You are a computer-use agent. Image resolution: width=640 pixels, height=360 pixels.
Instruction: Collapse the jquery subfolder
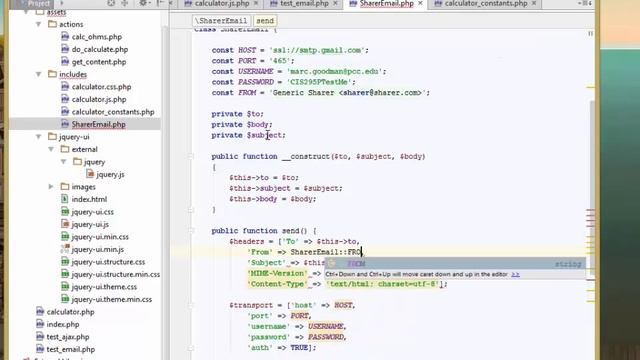[x=64, y=162]
